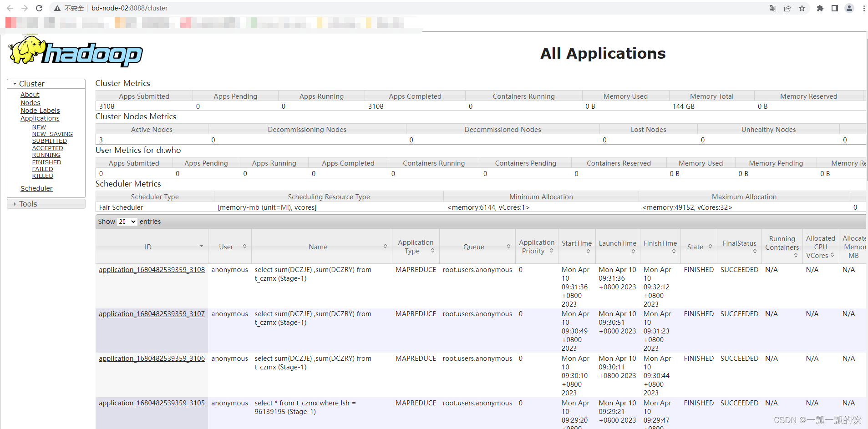868x429 pixels.
Task: Open the Scheduler page link
Action: coord(36,188)
